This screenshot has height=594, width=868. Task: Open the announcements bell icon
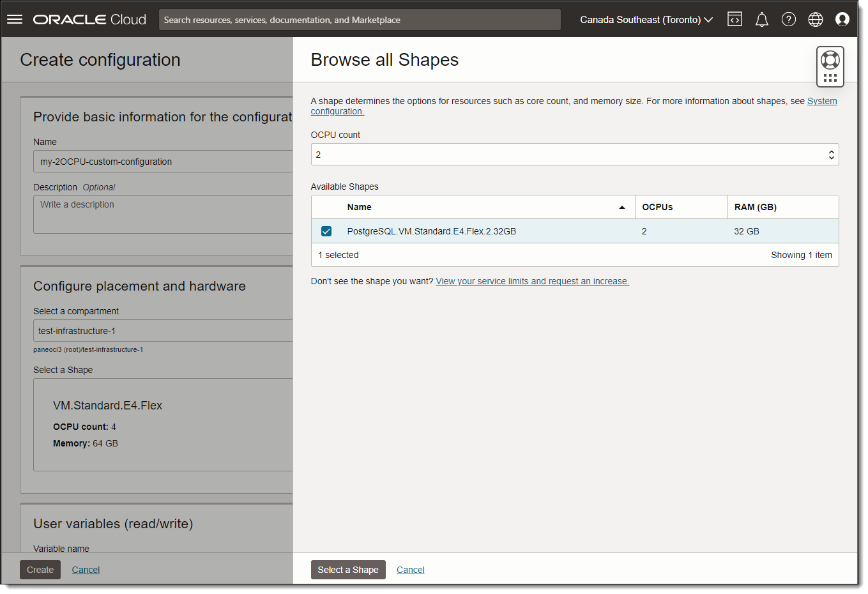(x=761, y=20)
